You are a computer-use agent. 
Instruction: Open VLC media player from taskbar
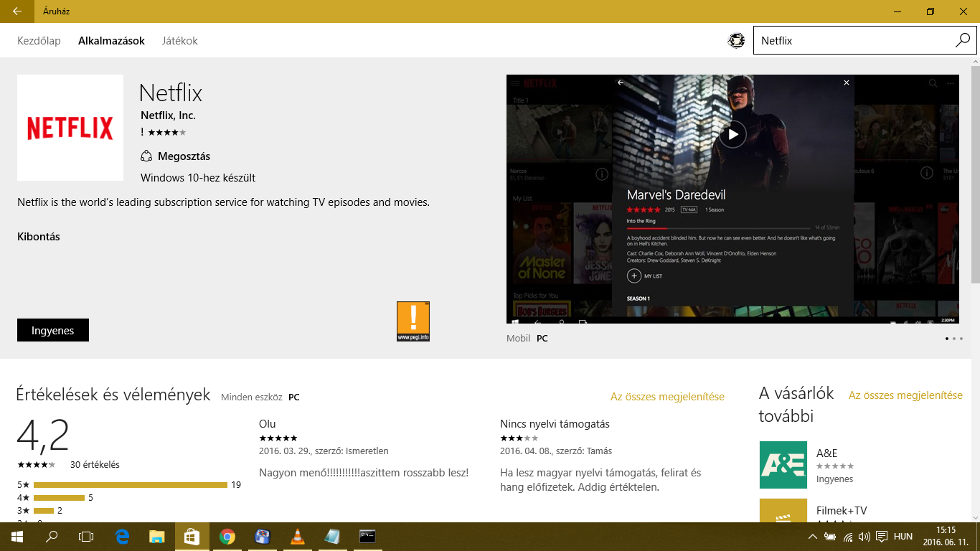tap(297, 537)
